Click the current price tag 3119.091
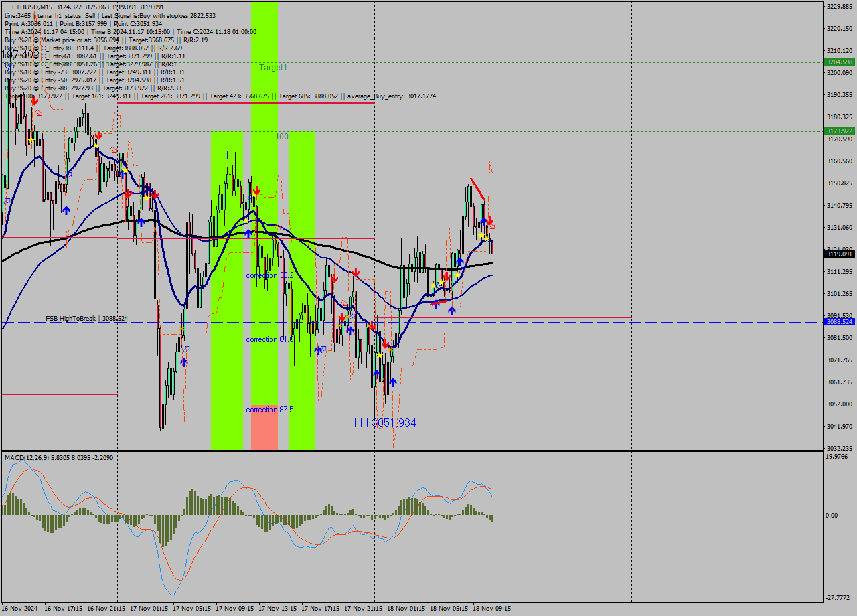This screenshot has width=857, height=616. [x=839, y=254]
